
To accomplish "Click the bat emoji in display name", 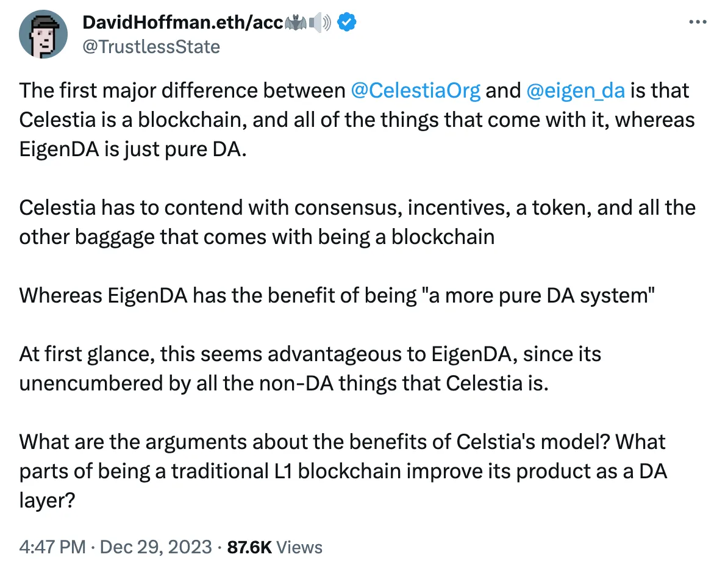I will [x=295, y=23].
